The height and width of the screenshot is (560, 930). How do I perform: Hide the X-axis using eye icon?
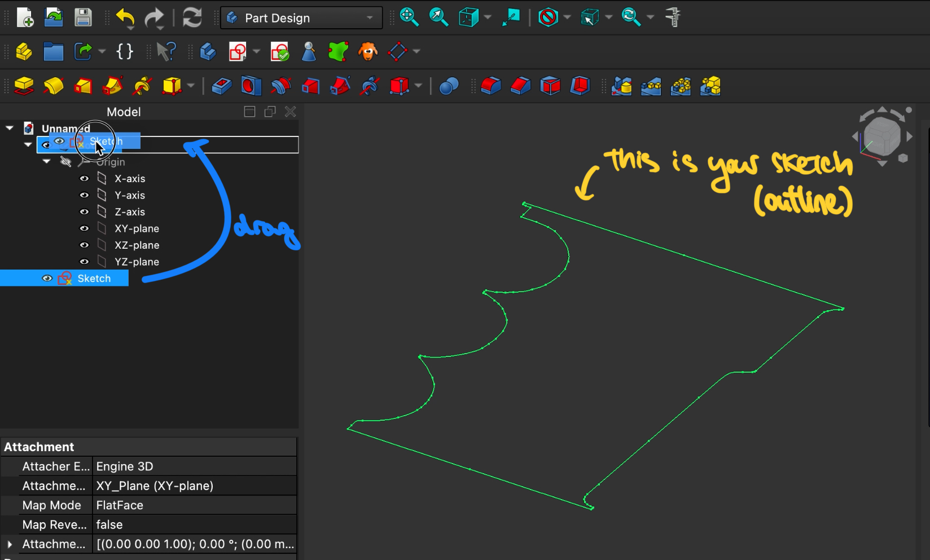[x=84, y=178]
